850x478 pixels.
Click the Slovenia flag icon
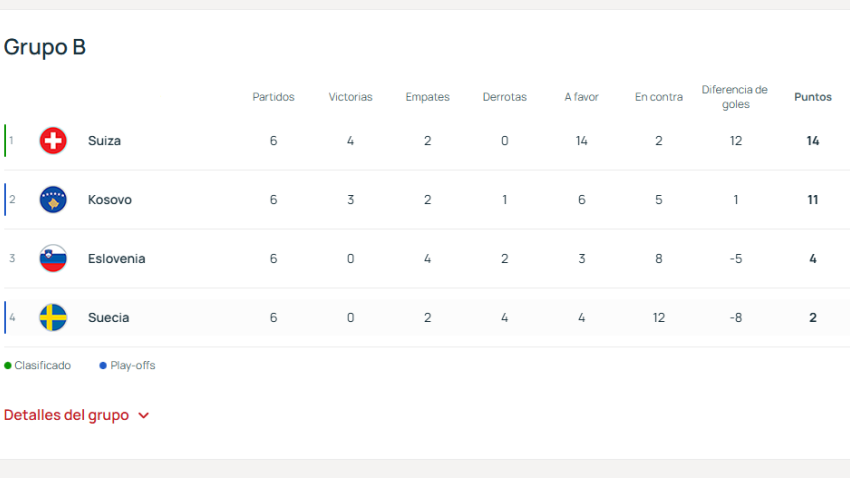pyautogui.click(x=53, y=259)
